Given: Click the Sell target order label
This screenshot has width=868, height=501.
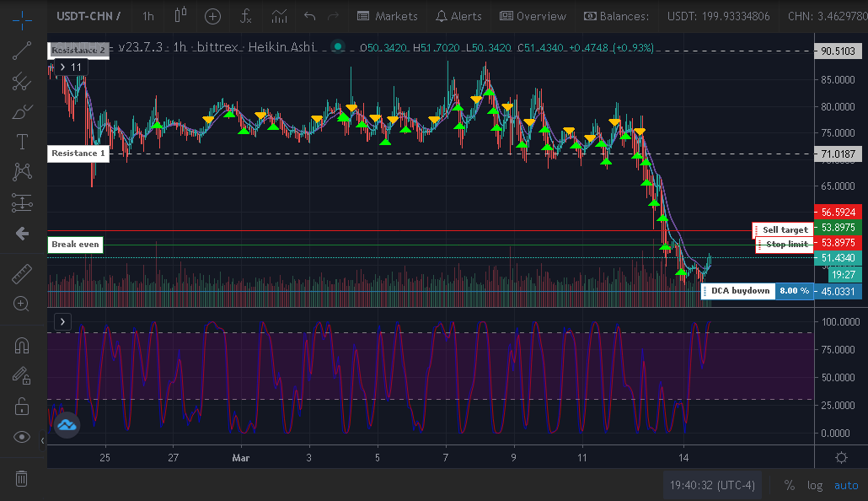Looking at the screenshot, I should (785, 229).
